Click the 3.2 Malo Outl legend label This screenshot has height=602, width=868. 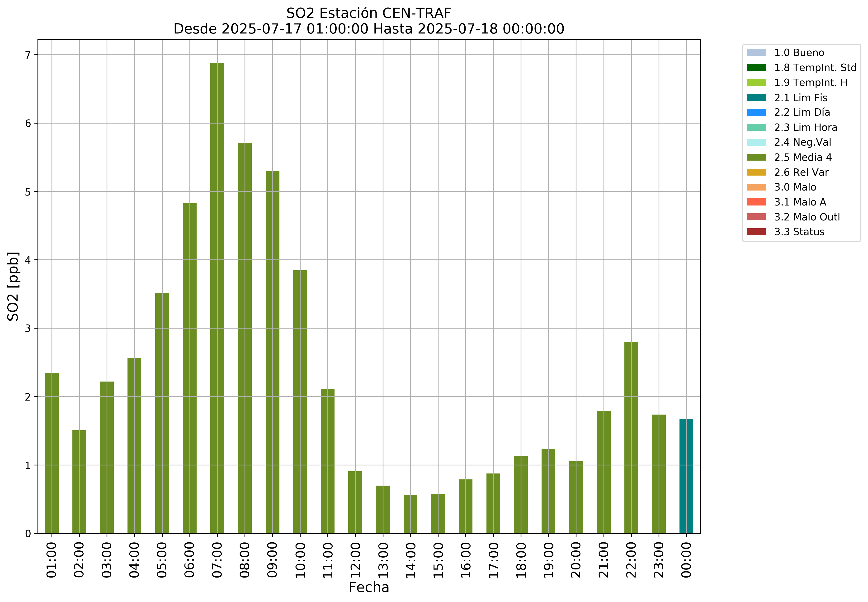(807, 217)
